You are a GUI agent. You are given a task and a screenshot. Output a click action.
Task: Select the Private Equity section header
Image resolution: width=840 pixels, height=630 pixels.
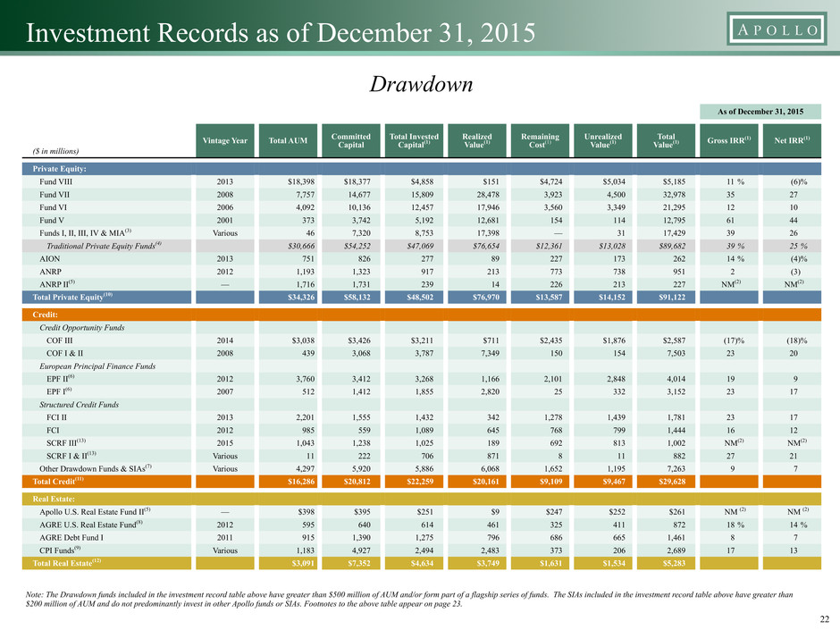421,169
